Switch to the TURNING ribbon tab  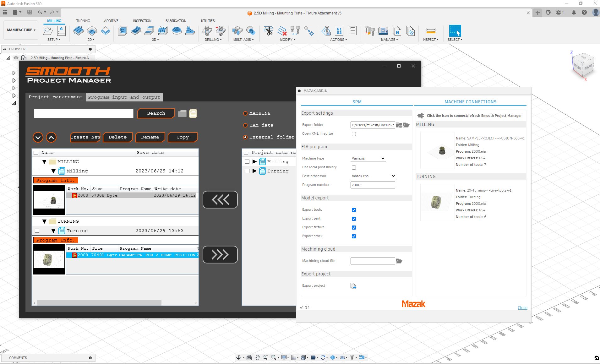83,21
